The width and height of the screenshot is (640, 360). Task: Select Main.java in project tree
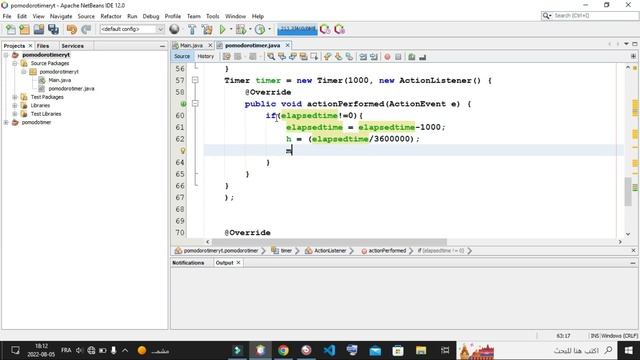coord(60,80)
